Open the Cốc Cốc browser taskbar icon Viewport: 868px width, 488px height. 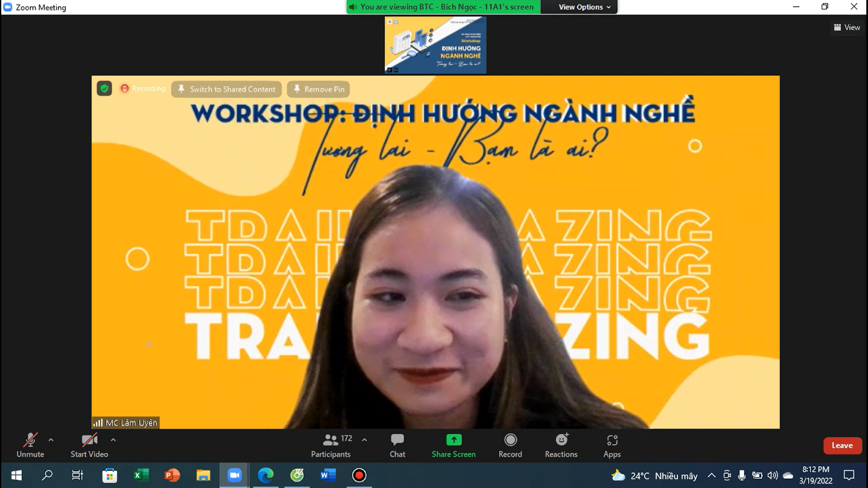click(297, 476)
